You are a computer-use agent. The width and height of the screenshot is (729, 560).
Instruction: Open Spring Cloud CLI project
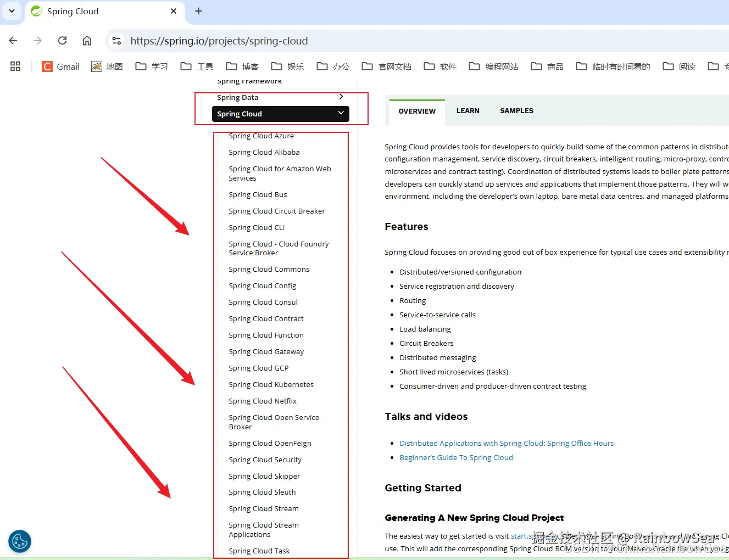pos(257,227)
